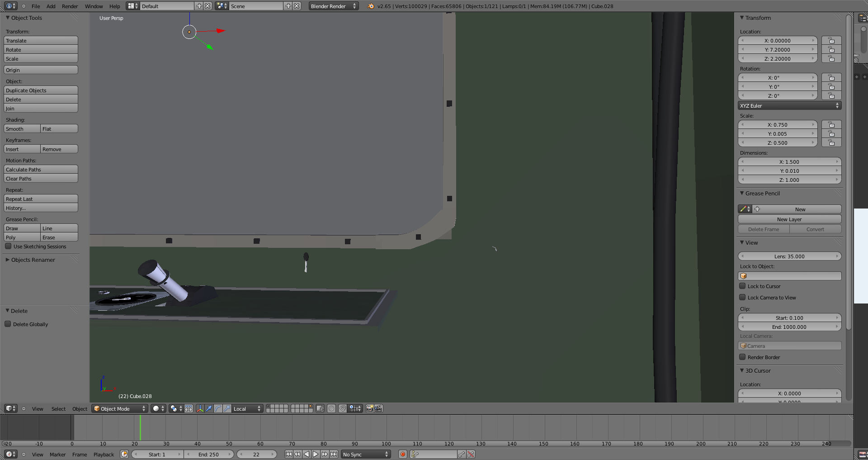Click the Lens 35.000 value slider
This screenshot has width=868, height=460.
789,256
